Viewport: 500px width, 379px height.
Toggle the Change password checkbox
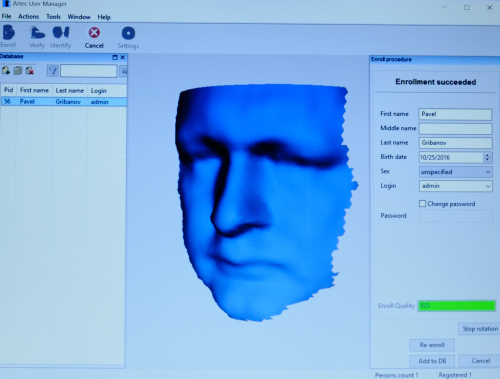422,203
